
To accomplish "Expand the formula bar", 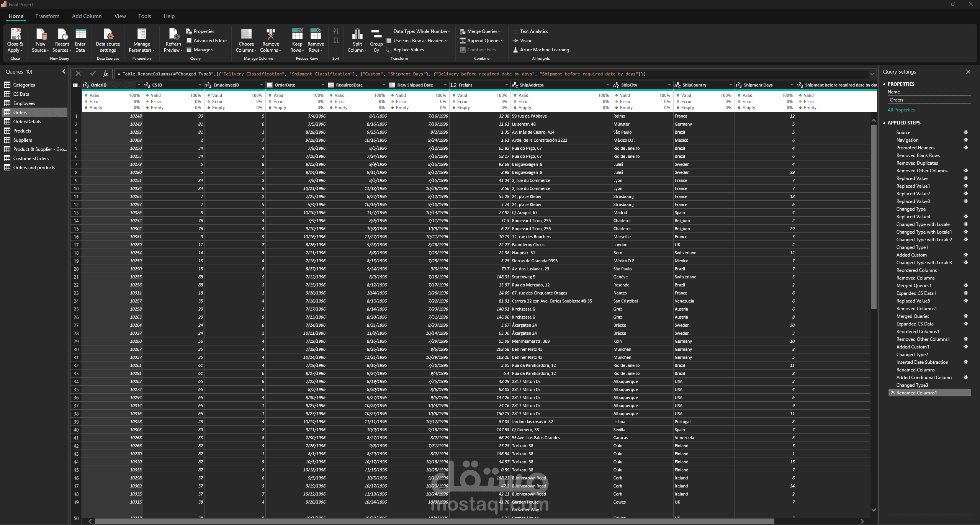I will coord(872,74).
